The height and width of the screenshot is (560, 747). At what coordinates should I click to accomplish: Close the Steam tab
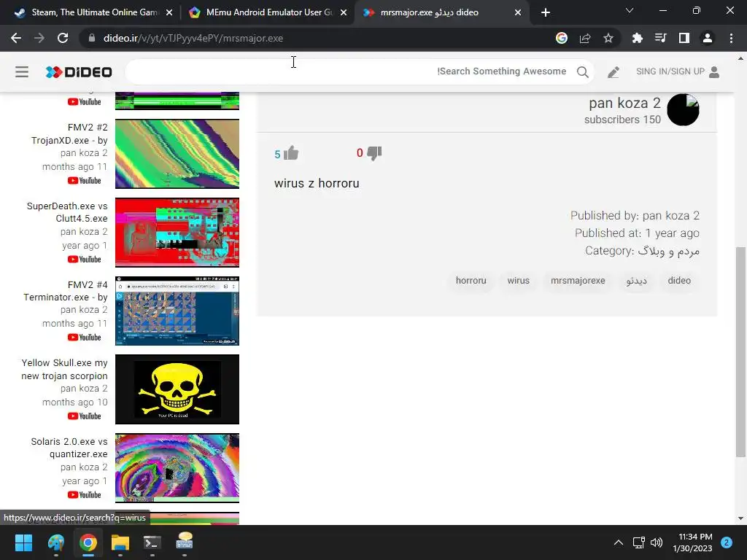[x=169, y=13]
